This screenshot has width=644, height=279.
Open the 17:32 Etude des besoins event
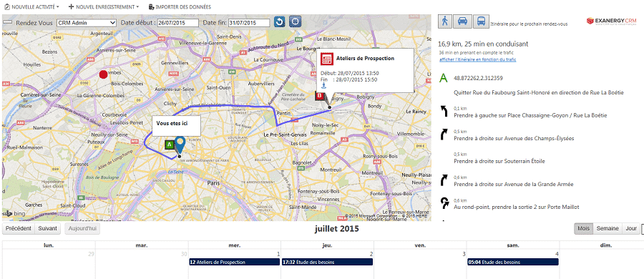[327, 262]
